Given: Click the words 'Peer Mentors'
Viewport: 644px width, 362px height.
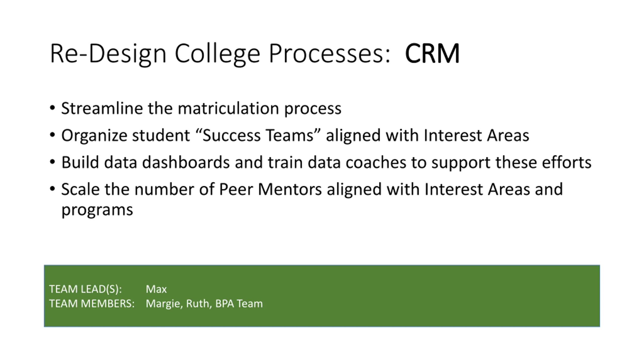Looking at the screenshot, I should 270,189.
